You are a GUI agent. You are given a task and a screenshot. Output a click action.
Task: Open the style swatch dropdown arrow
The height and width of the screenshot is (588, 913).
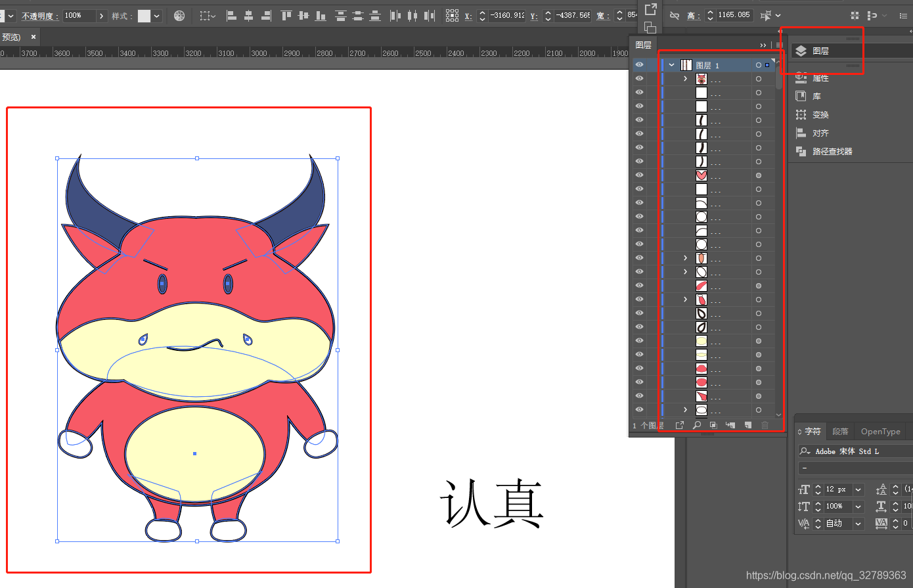pos(156,16)
